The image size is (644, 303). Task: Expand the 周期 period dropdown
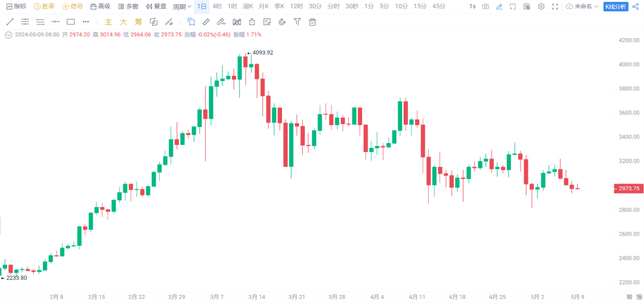click(x=182, y=7)
